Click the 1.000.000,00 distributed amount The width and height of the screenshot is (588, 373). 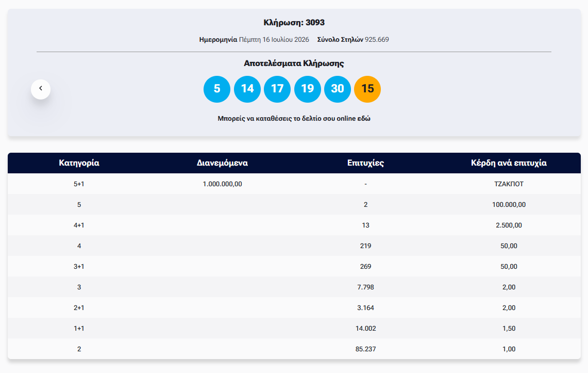pyautogui.click(x=223, y=184)
